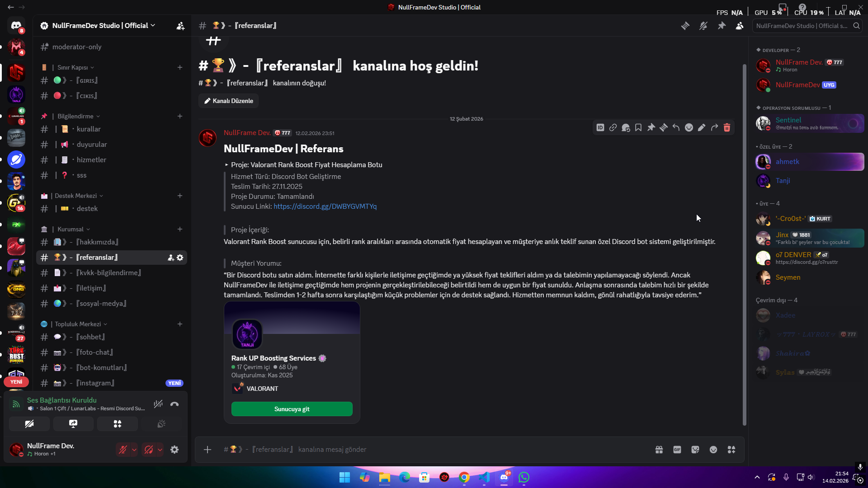The width and height of the screenshot is (868, 488).
Task: Switch to the duyurular channel
Action: [112, 145]
